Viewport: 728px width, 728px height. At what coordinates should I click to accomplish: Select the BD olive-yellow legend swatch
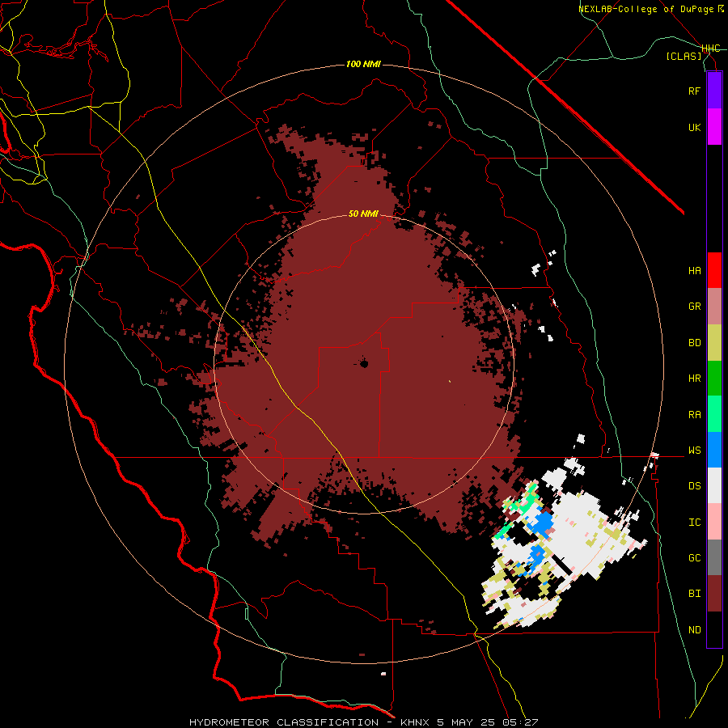714,343
